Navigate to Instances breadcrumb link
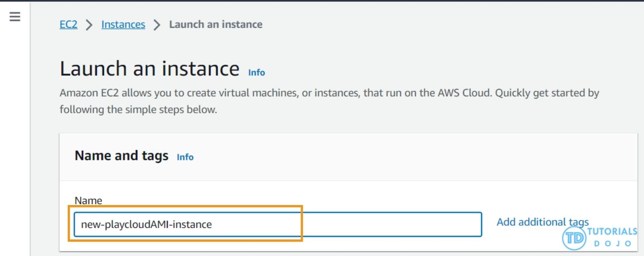This screenshot has height=256, width=644. (123, 24)
